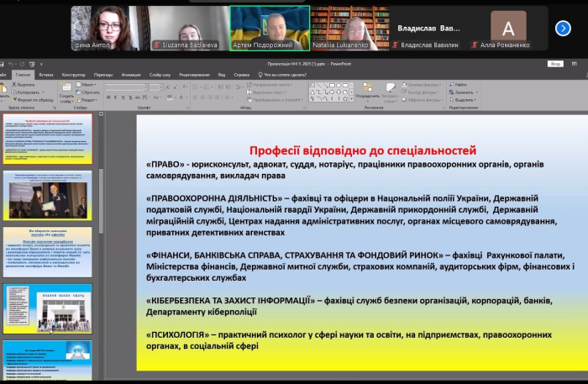Open Экспресс-стили quick styles gallery
Image resolution: width=588 pixels, height=384 pixels.
point(391,92)
